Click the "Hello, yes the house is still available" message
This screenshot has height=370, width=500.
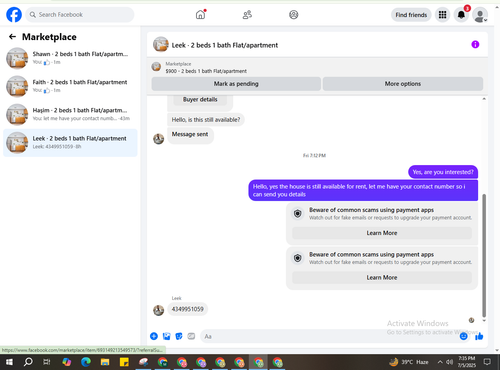pos(363,190)
